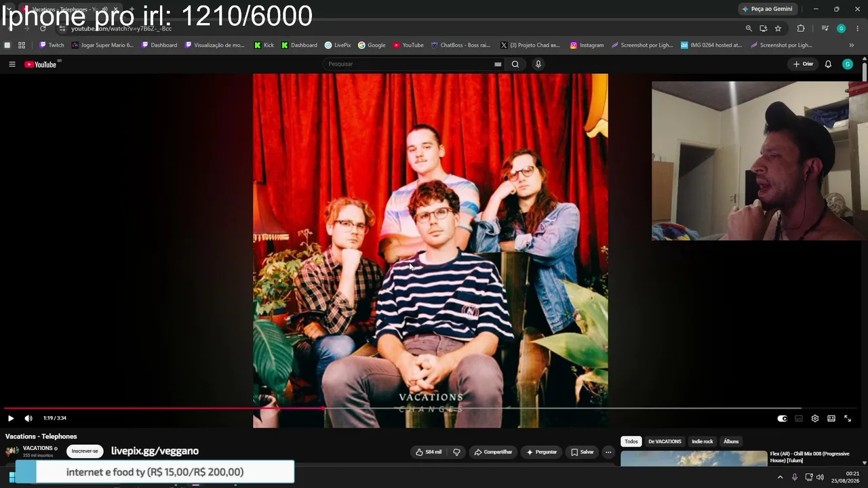Open the LivePix bookmark

(338, 45)
